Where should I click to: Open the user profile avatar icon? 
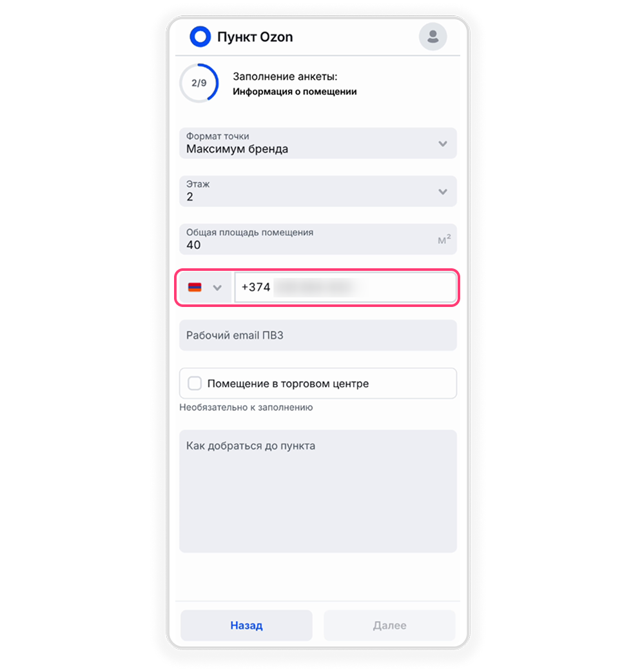433,37
